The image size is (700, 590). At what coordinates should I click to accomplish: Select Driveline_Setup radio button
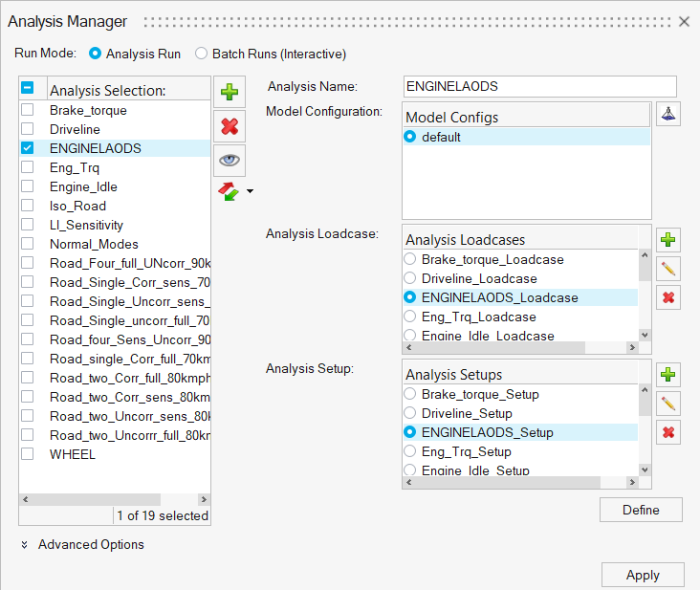tap(410, 413)
